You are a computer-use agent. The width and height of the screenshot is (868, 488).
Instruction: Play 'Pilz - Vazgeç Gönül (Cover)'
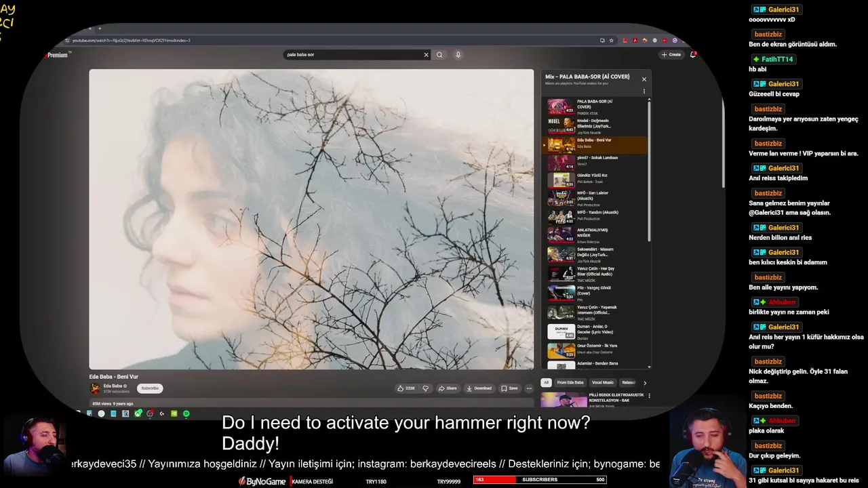coord(595,293)
